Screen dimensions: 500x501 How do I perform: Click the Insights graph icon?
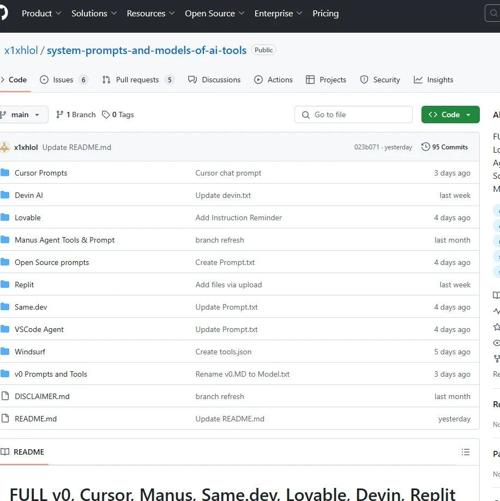[418, 80]
